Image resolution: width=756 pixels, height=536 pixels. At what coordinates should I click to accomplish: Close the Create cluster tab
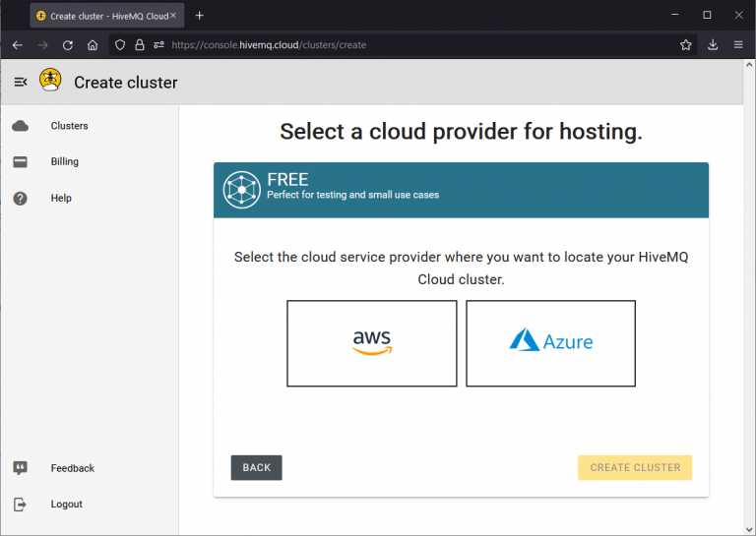tap(173, 16)
